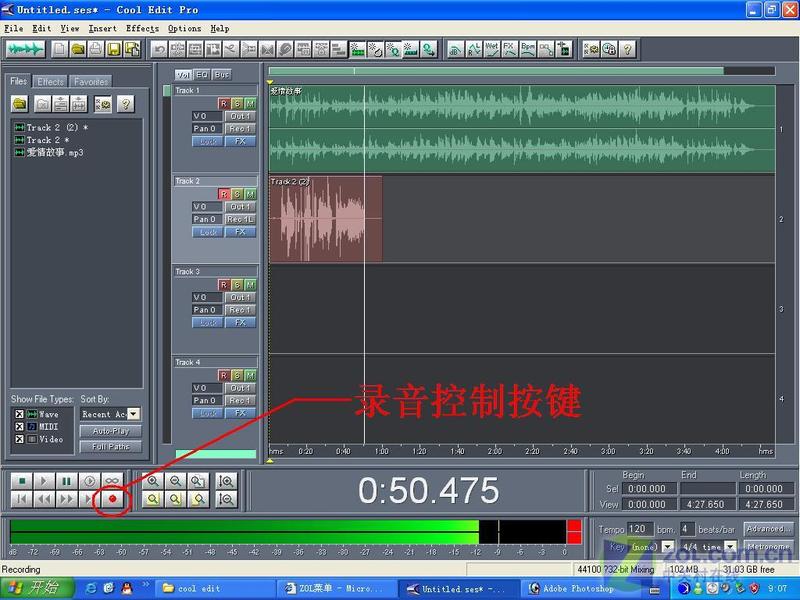Open the Effects menu in menu bar

[142, 29]
